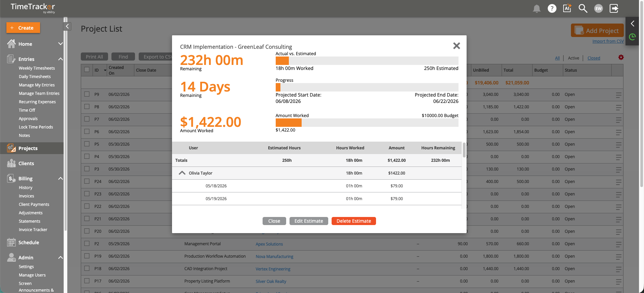This screenshot has height=293, width=644.
Task: Open row menu for project P9
Action: [618, 95]
